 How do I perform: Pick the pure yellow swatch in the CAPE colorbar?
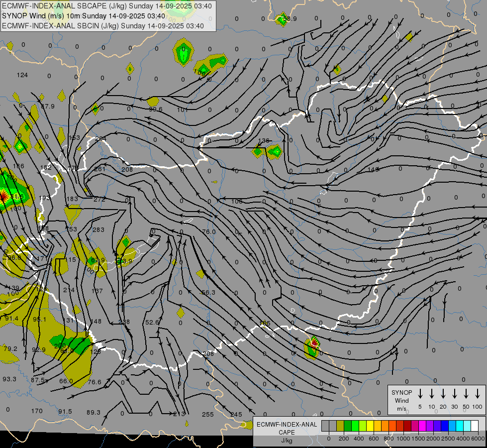(x=370, y=426)
